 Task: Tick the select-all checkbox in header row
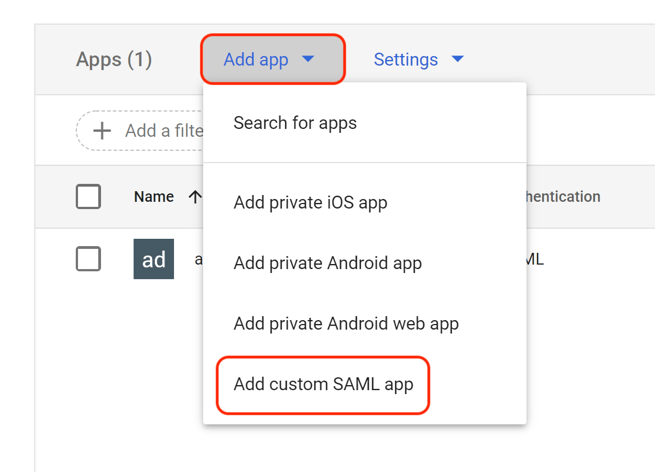pyautogui.click(x=88, y=197)
